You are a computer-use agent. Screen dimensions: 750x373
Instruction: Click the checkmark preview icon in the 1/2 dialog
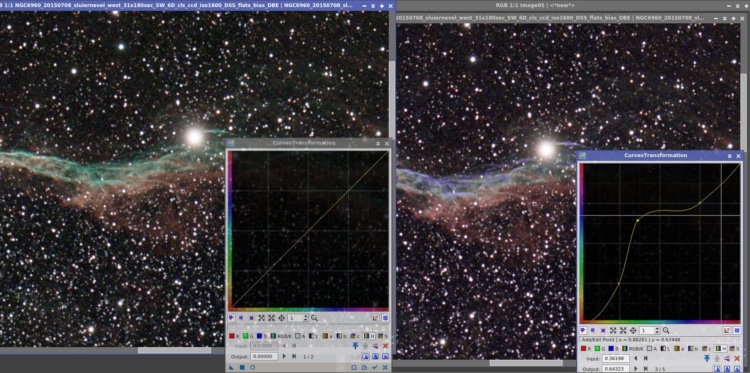click(375, 367)
